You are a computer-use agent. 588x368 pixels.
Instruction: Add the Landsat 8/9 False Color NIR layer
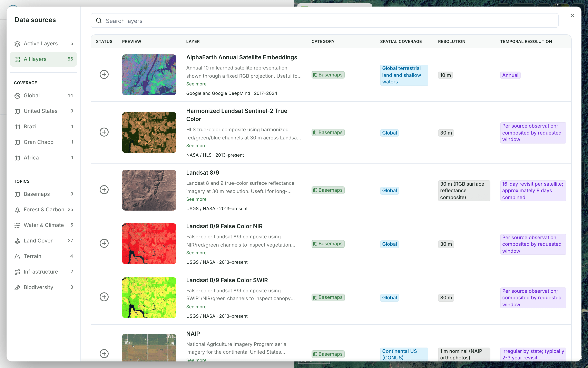104,243
